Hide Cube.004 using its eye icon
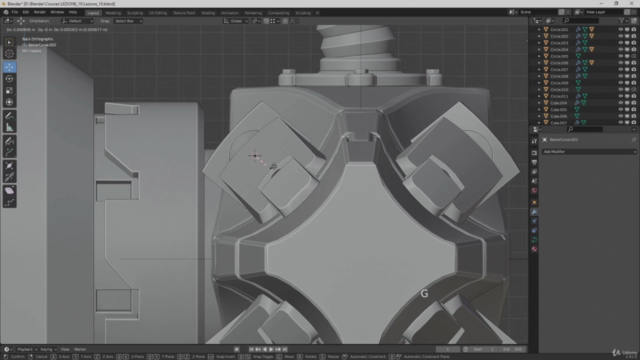The width and height of the screenshot is (640, 360). pyautogui.click(x=620, y=103)
